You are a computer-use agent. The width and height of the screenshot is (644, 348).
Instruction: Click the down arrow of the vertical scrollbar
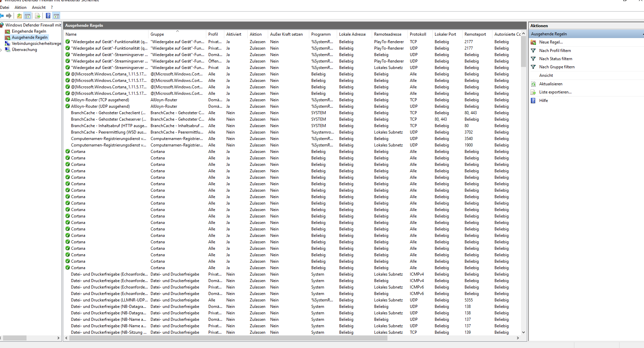[x=523, y=332]
